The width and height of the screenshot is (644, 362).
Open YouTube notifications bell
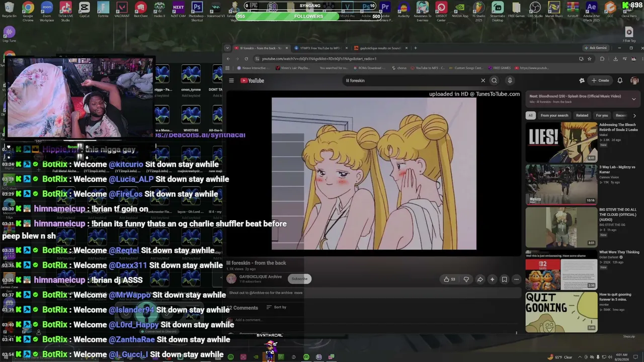tap(620, 80)
